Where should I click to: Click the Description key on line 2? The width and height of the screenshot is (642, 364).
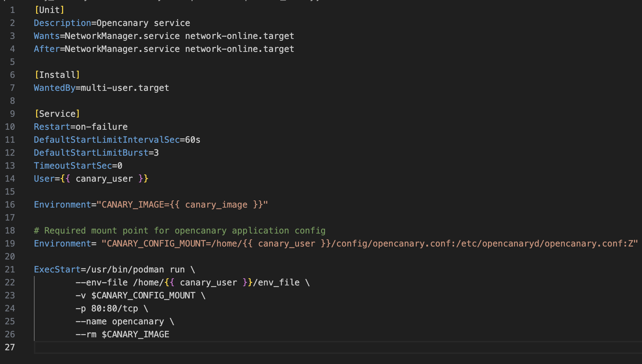(62, 23)
